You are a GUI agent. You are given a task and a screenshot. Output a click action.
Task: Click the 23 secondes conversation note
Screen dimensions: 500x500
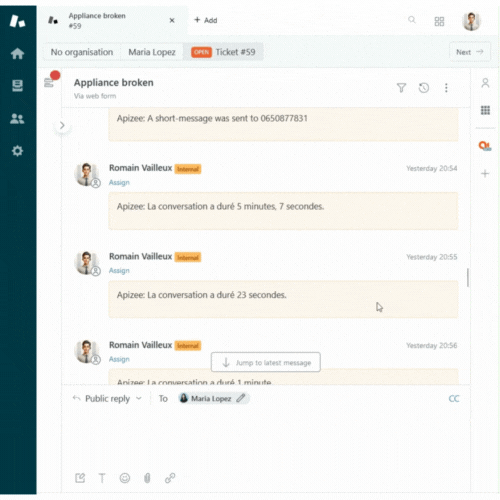click(283, 299)
